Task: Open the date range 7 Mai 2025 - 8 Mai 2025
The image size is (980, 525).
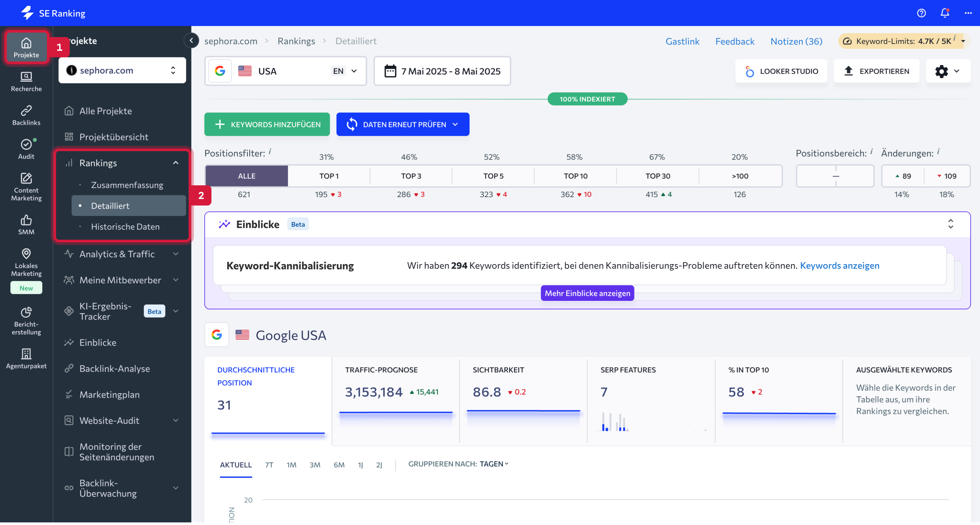Action: [x=442, y=71]
